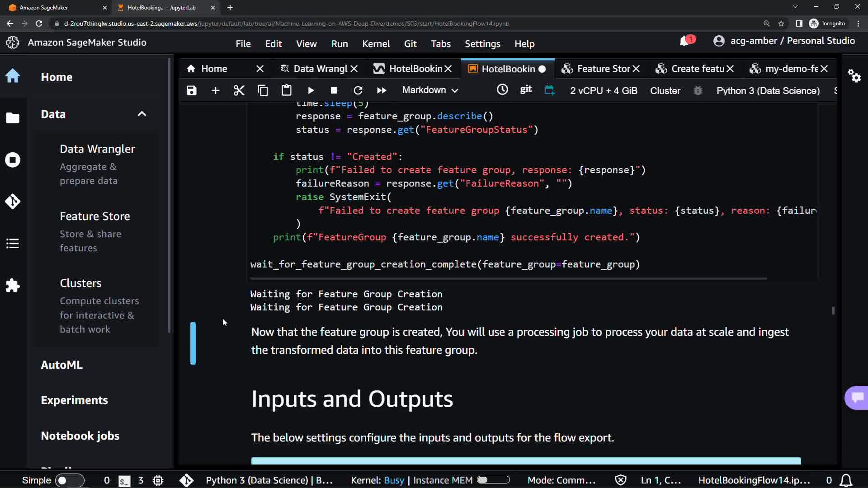Open Feature Store from the Data section
The height and width of the screenshot is (488, 868).
point(95,216)
